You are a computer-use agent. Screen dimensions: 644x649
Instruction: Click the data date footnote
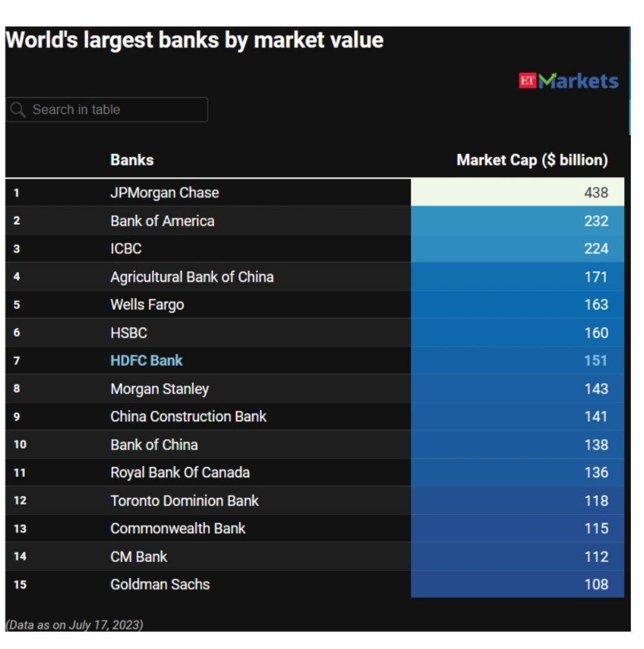tap(75, 625)
